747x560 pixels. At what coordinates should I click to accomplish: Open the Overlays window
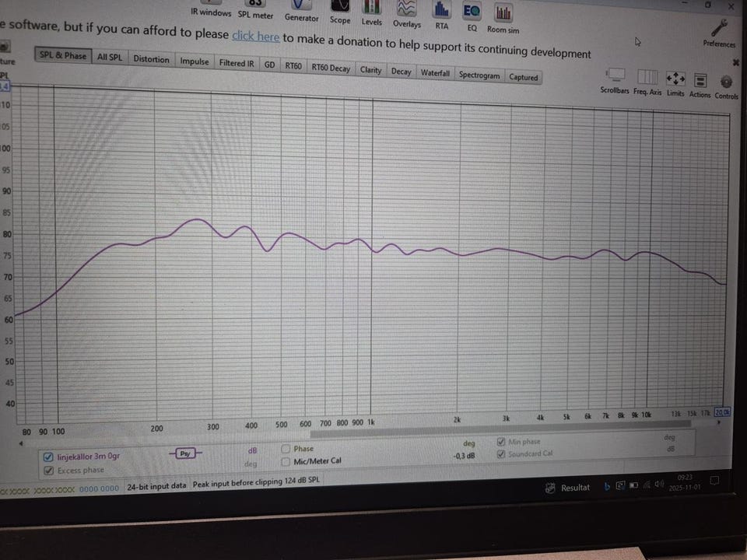point(406,9)
